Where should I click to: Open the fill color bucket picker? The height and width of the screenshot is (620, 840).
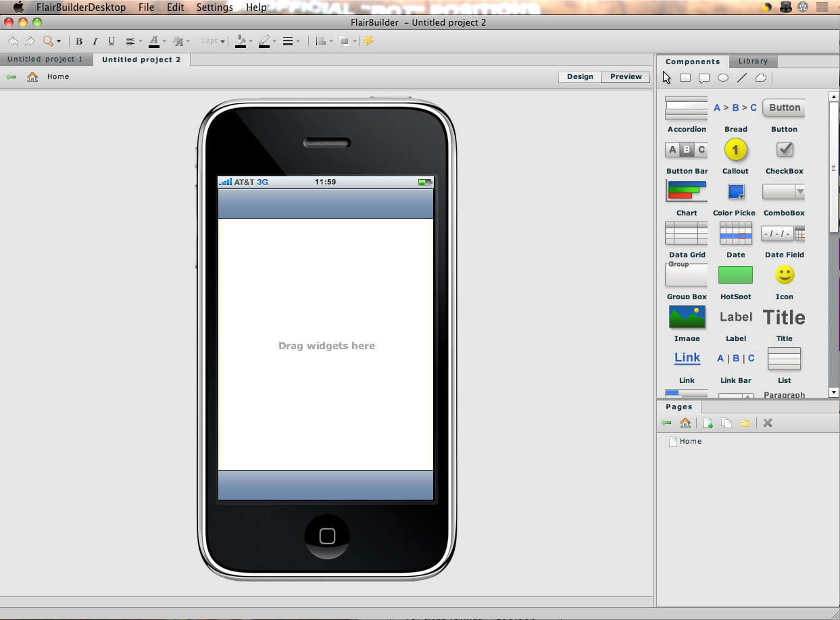(x=243, y=41)
